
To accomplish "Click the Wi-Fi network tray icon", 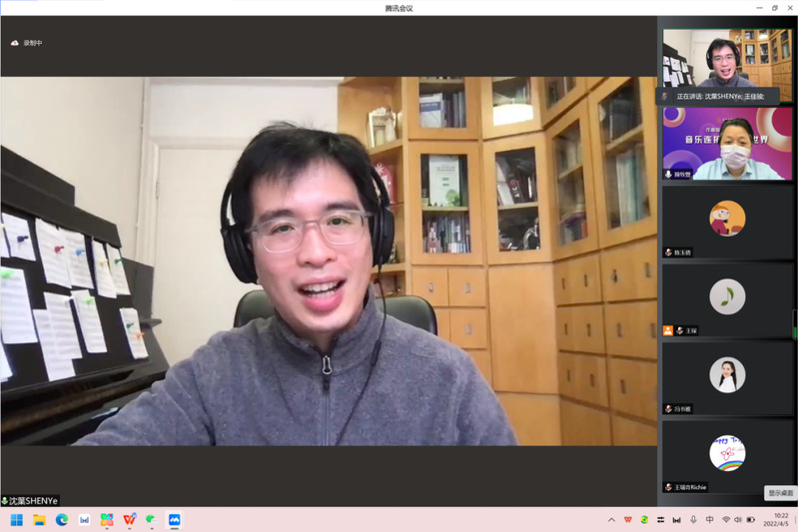I will point(726,520).
